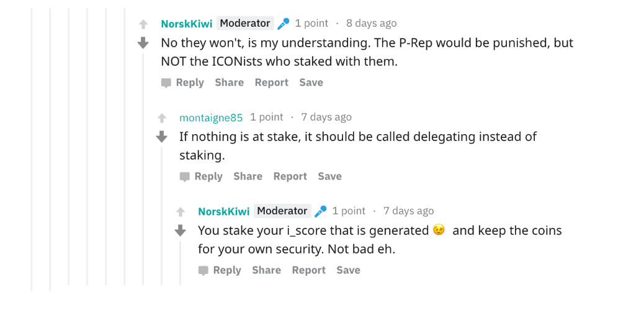The width and height of the screenshot is (644, 328).
Task: Share montaigne85's comment
Action: [248, 176]
